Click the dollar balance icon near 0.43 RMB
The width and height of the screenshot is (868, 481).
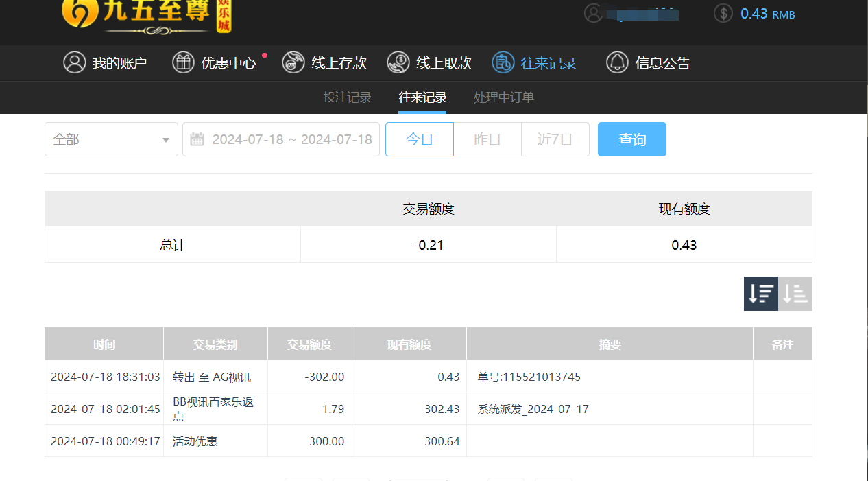[723, 13]
